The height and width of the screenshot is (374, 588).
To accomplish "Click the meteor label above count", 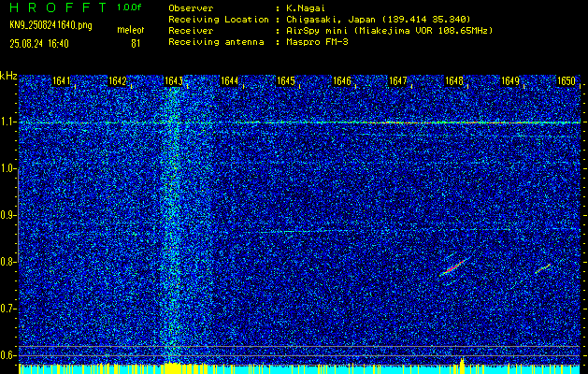I will click(x=131, y=30).
